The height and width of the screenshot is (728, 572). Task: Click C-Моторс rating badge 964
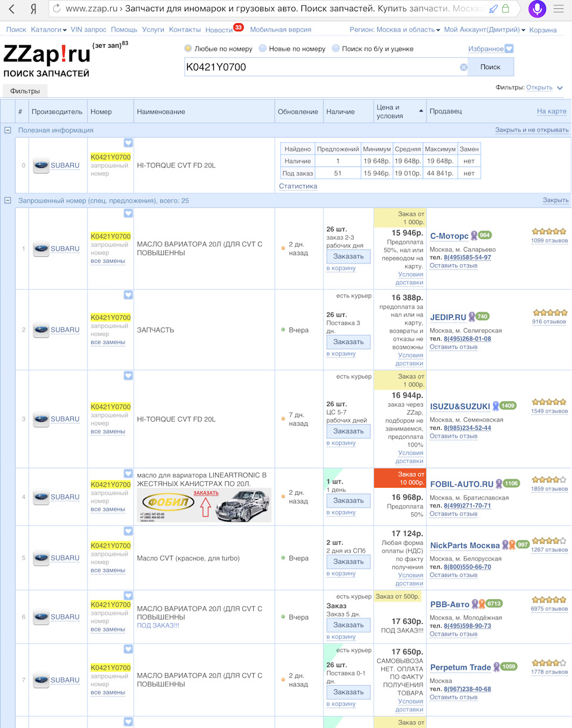click(484, 235)
